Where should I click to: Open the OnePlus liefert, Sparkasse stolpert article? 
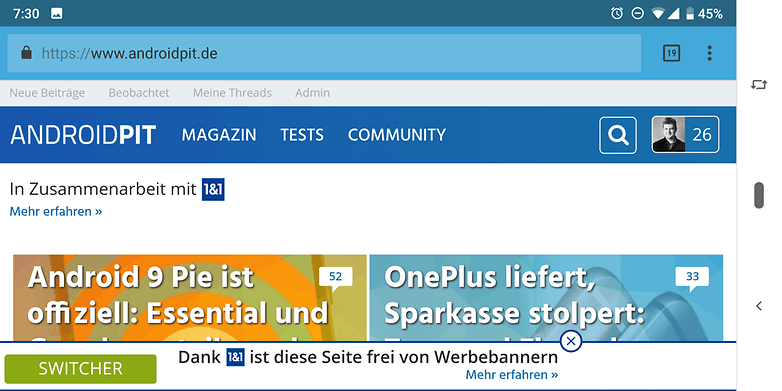[x=546, y=299]
